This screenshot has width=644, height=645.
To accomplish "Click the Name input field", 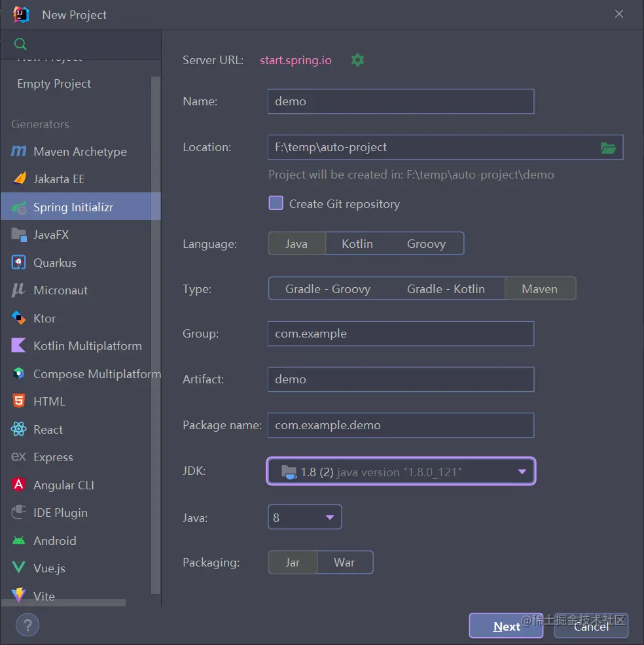I will [401, 101].
